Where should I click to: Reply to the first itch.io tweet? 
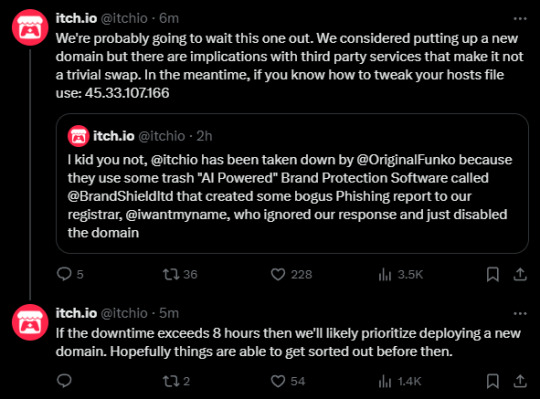click(70, 274)
